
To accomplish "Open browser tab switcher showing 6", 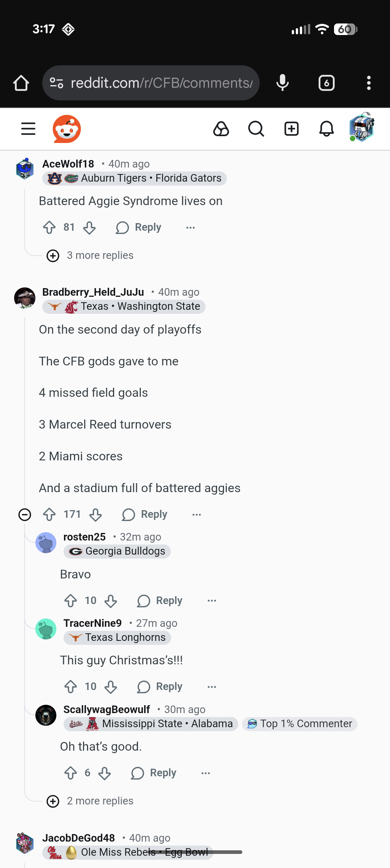I will click(x=326, y=83).
